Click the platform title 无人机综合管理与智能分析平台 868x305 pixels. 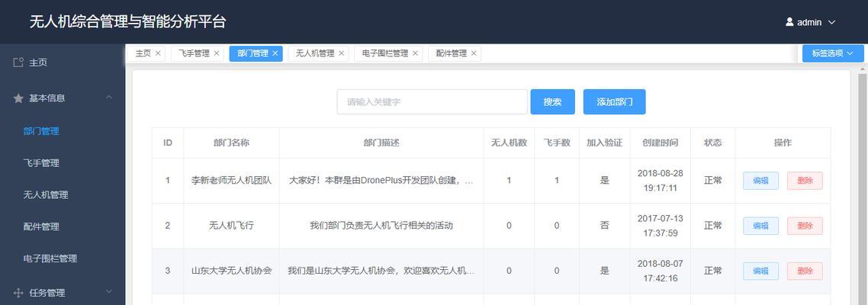[128, 22]
